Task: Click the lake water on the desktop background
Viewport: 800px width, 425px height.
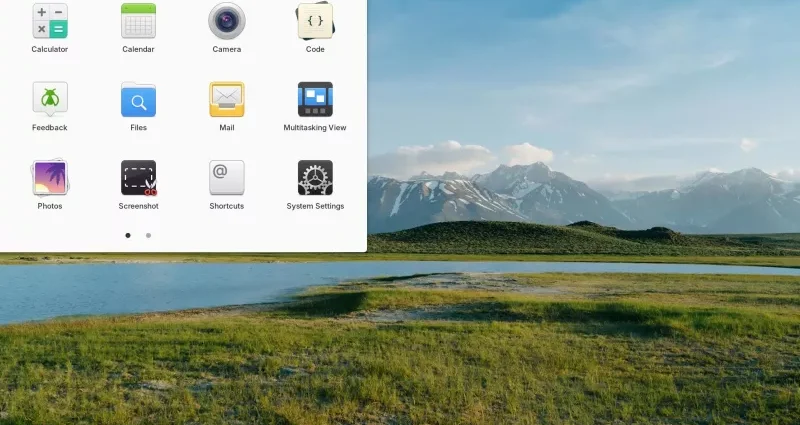Action: point(150,285)
